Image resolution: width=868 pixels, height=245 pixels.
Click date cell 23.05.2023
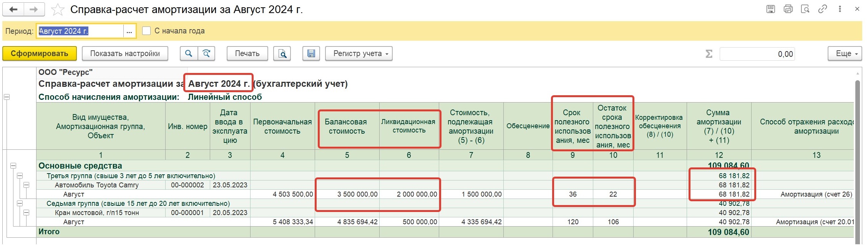point(230,185)
